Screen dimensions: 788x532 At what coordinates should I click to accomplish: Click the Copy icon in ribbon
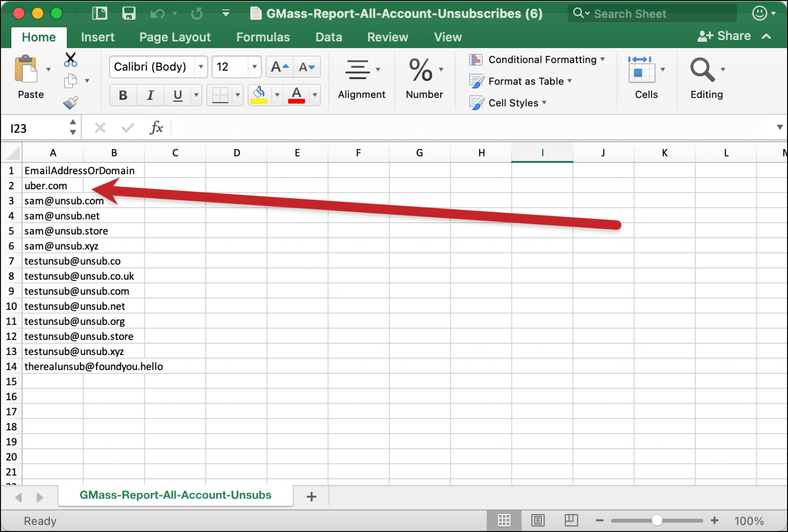pyautogui.click(x=71, y=81)
